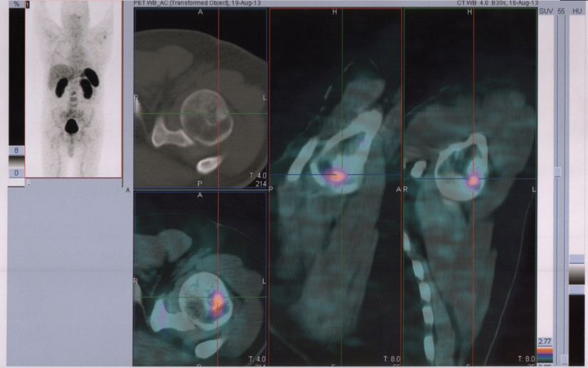Image resolution: width=588 pixels, height=368 pixels.
Task: Click the SUV scale label
Action: 546,13
